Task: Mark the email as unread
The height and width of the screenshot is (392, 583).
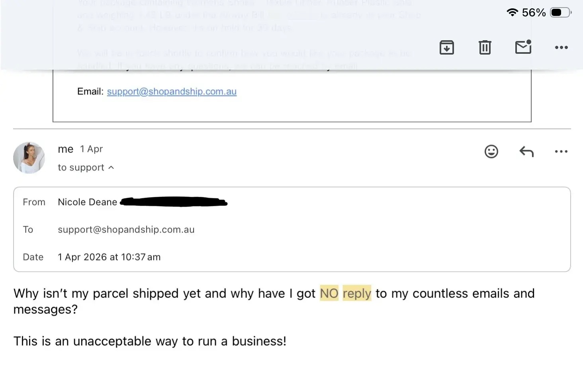Action: pyautogui.click(x=523, y=47)
